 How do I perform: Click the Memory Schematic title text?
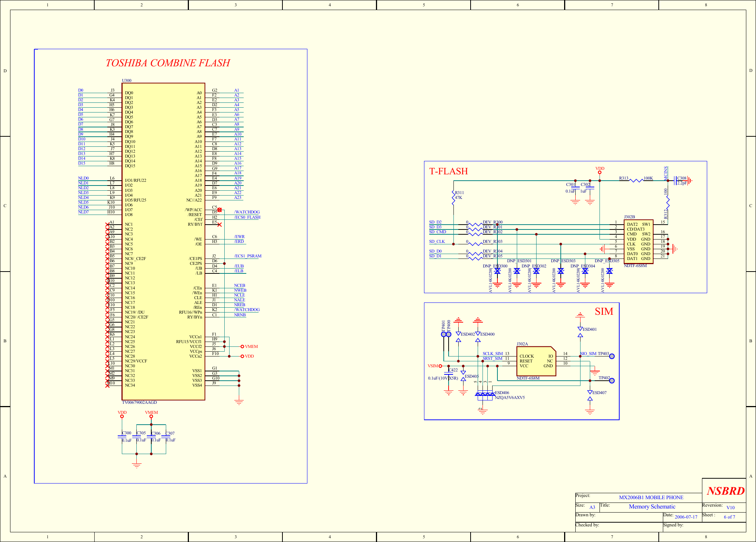pyautogui.click(x=652, y=507)
